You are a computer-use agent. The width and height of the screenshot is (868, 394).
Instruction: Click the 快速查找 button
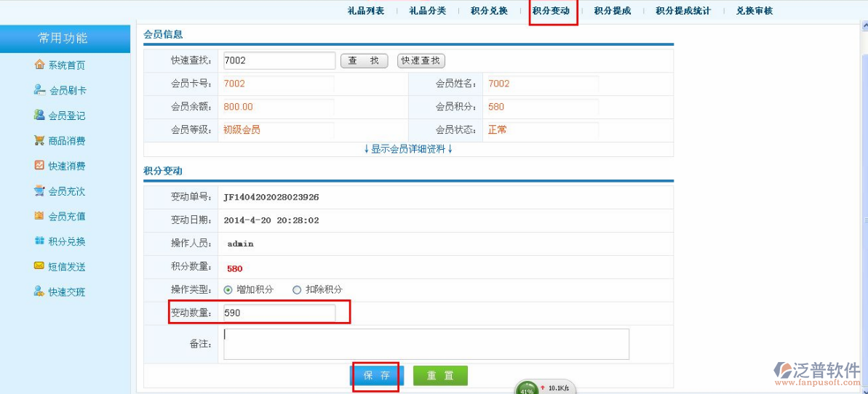point(421,61)
